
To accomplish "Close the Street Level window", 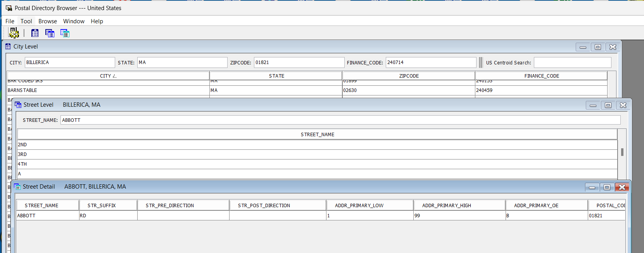I will tap(623, 105).
